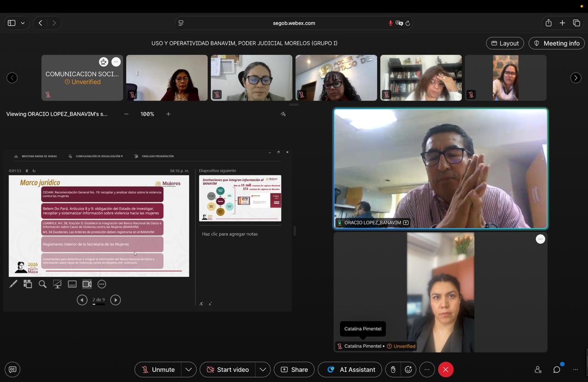Open the annotate tool in shared view

pos(283,114)
